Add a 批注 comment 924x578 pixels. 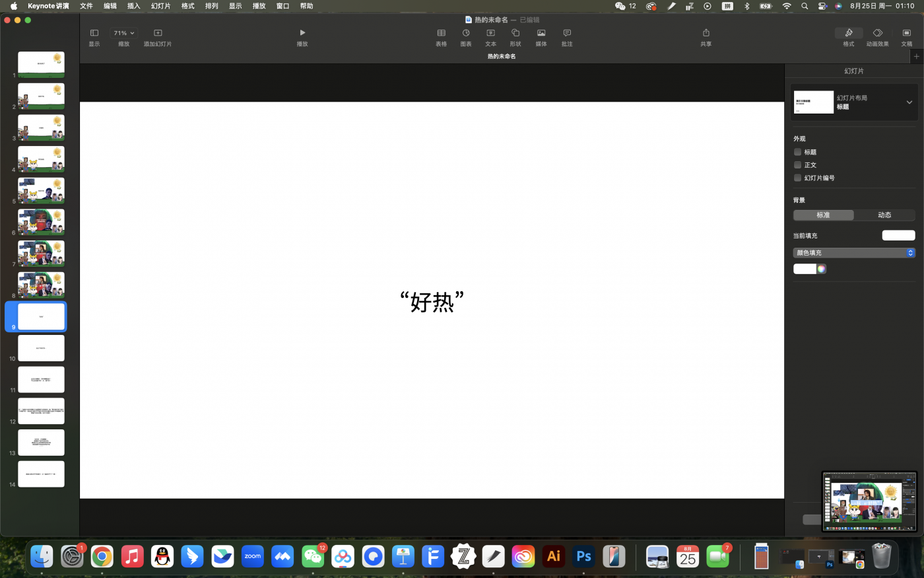[567, 33]
